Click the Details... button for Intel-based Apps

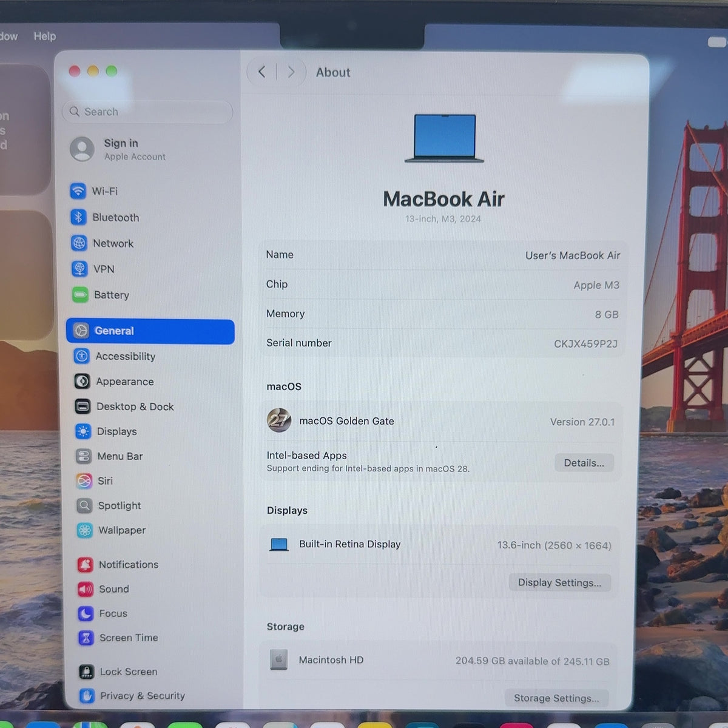584,463
